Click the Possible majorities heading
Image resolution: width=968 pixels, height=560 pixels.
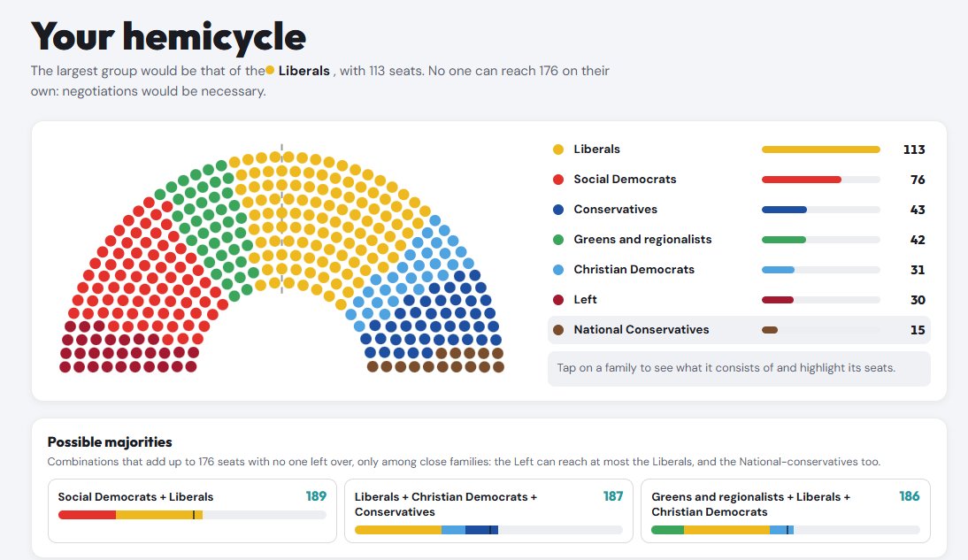click(x=110, y=442)
